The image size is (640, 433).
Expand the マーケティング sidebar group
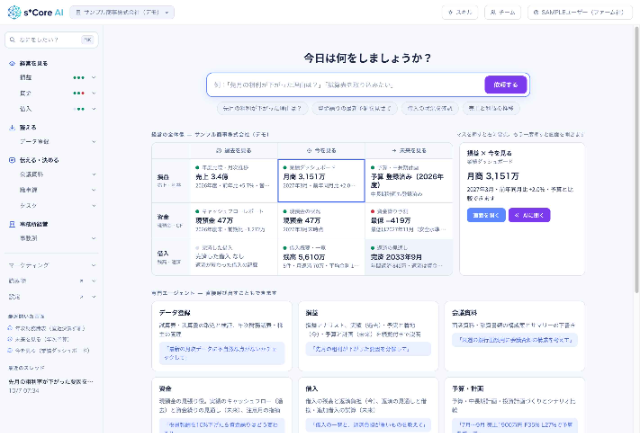click(94, 265)
